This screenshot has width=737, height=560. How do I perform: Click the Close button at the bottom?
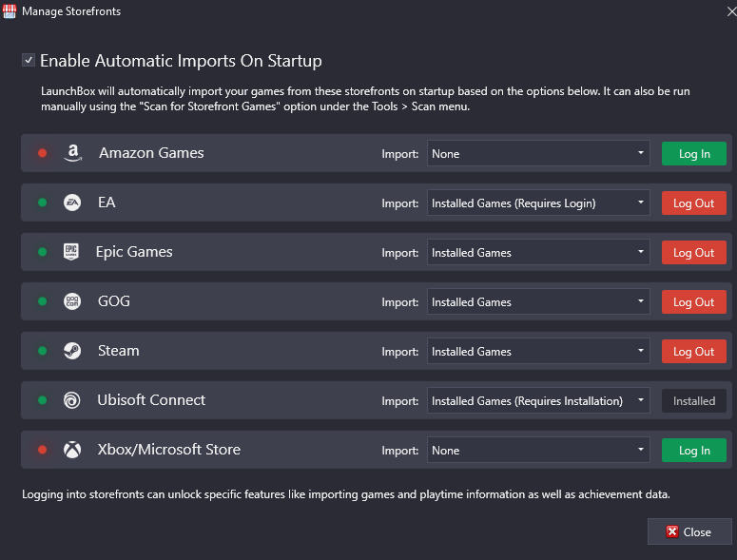tap(689, 531)
